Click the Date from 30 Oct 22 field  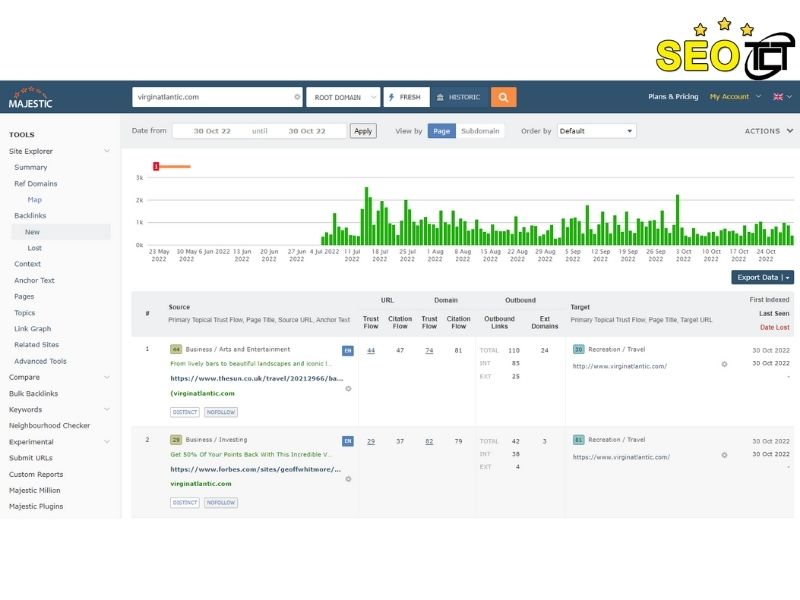tap(212, 131)
